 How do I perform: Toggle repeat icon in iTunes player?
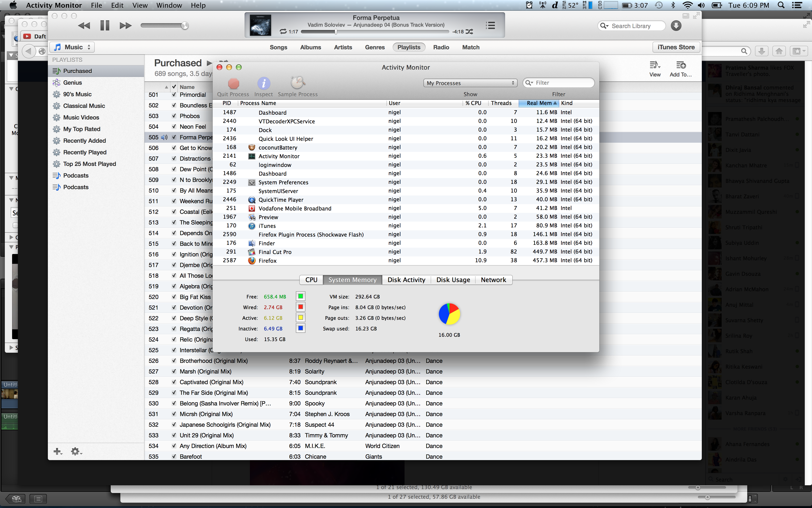tap(283, 32)
